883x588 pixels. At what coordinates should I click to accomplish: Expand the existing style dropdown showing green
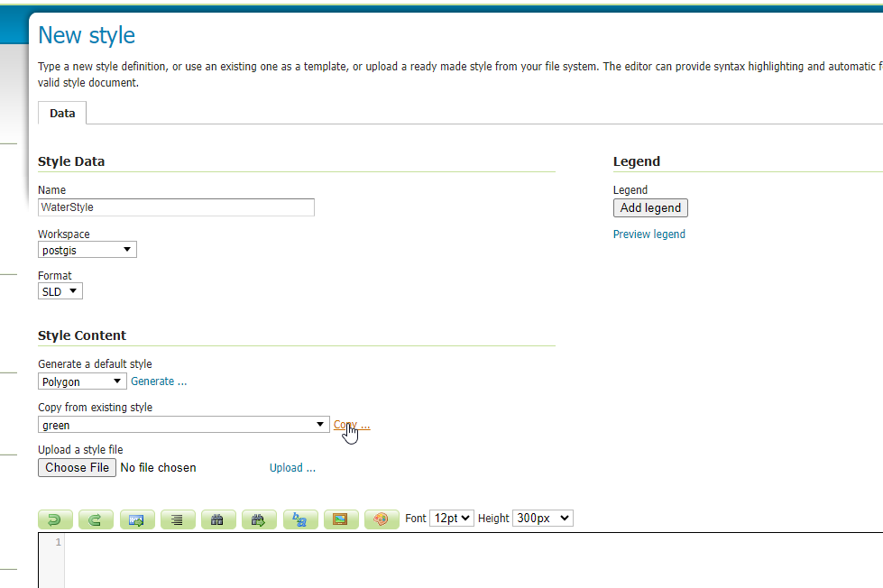183,425
